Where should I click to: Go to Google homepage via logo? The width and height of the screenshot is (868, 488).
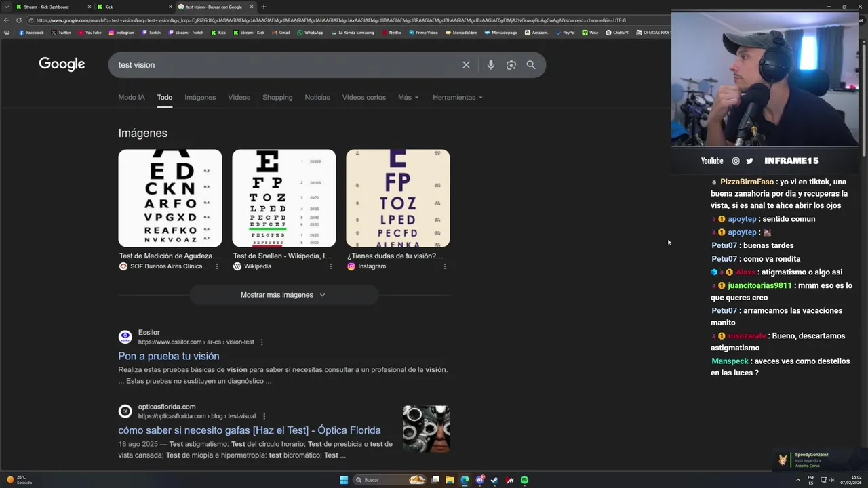click(x=62, y=64)
